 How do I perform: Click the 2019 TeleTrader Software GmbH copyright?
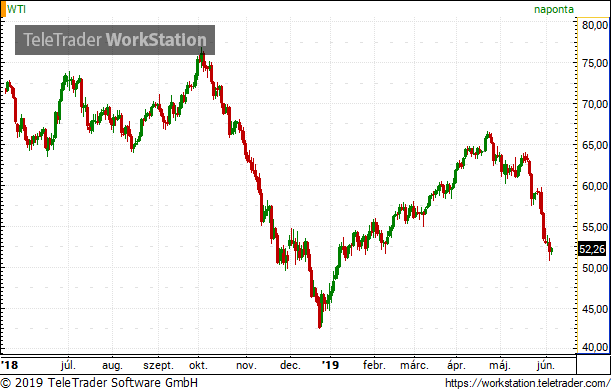99,383
